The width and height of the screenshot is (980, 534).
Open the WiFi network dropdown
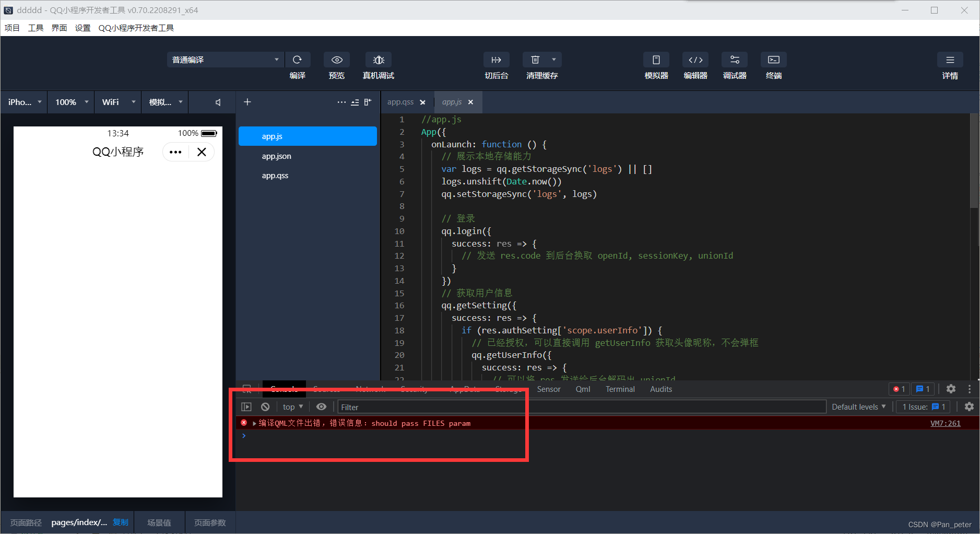[x=119, y=102]
